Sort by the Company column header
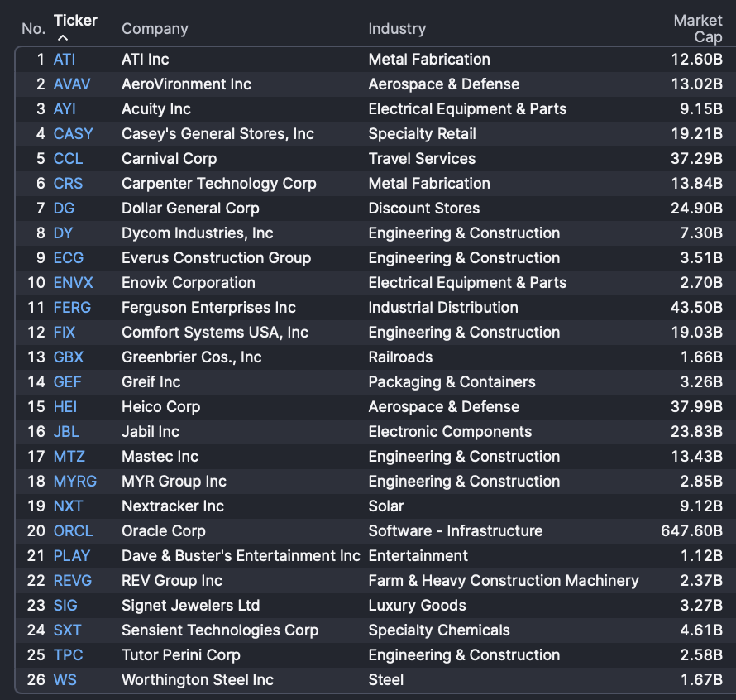736x700 pixels. point(155,29)
